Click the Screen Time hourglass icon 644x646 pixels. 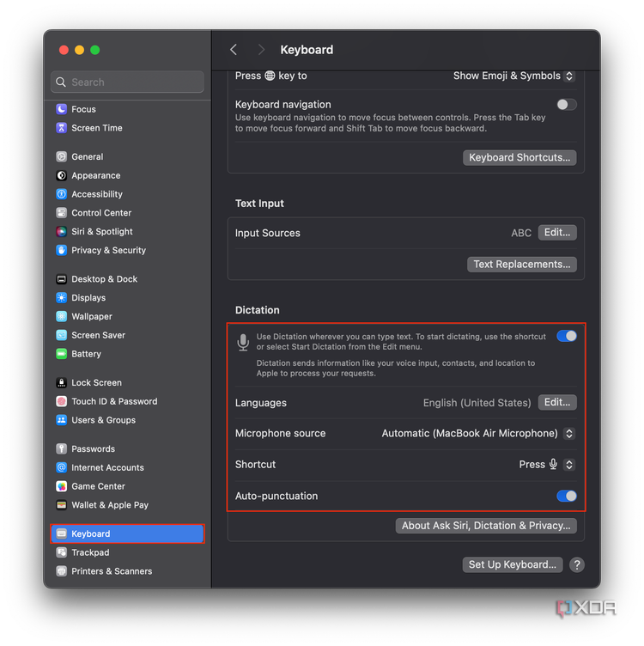pyautogui.click(x=61, y=128)
